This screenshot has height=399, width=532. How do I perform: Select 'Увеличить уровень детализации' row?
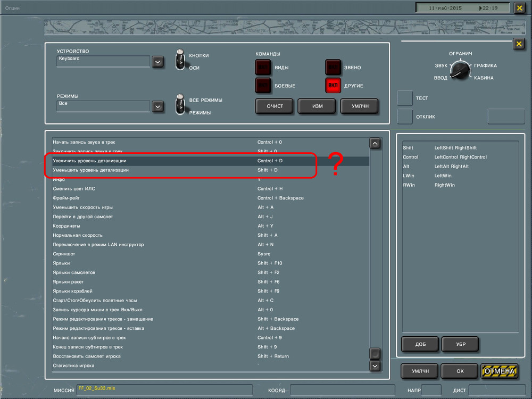pyautogui.click(x=210, y=161)
